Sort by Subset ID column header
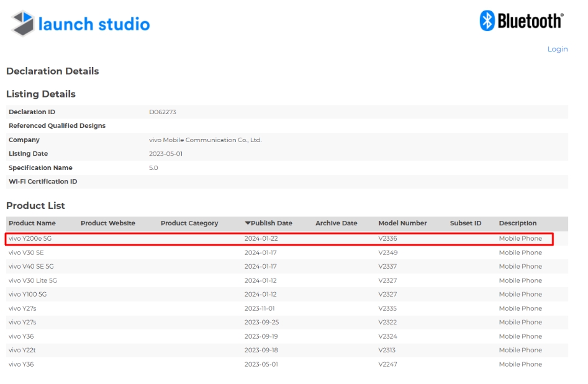Image resolution: width=588 pixels, height=384 pixels. pos(466,223)
